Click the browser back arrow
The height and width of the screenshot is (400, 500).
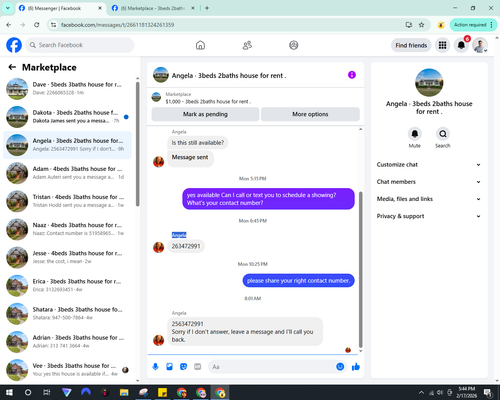coord(9,25)
